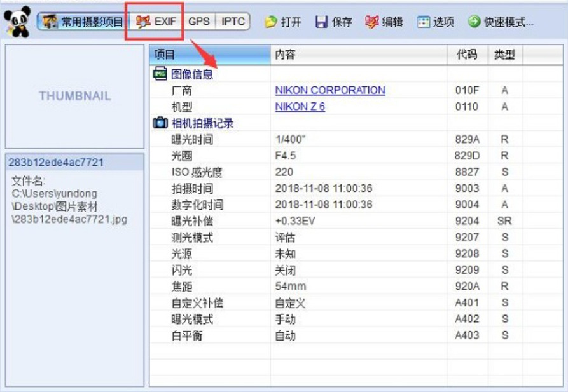Click the 未知 light source value

click(x=285, y=253)
